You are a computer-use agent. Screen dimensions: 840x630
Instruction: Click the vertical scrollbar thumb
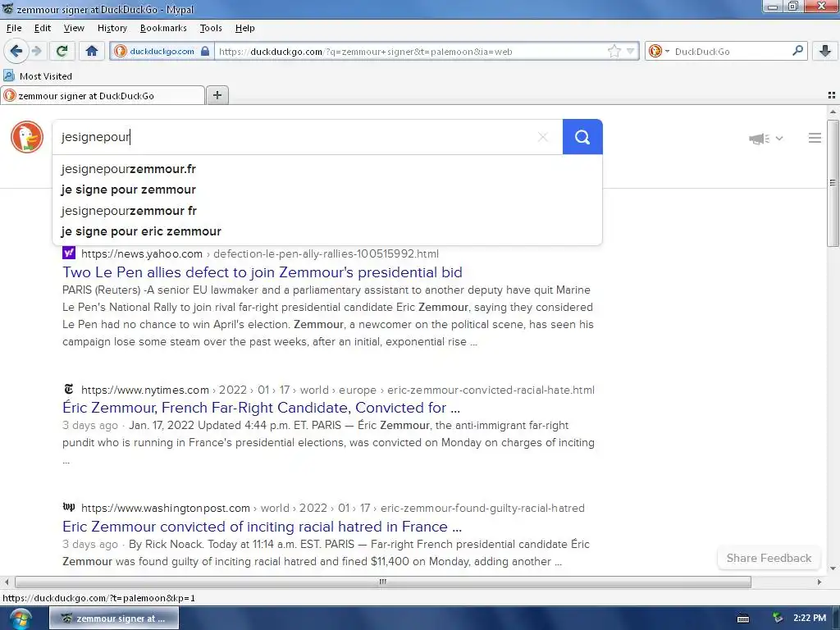click(833, 183)
